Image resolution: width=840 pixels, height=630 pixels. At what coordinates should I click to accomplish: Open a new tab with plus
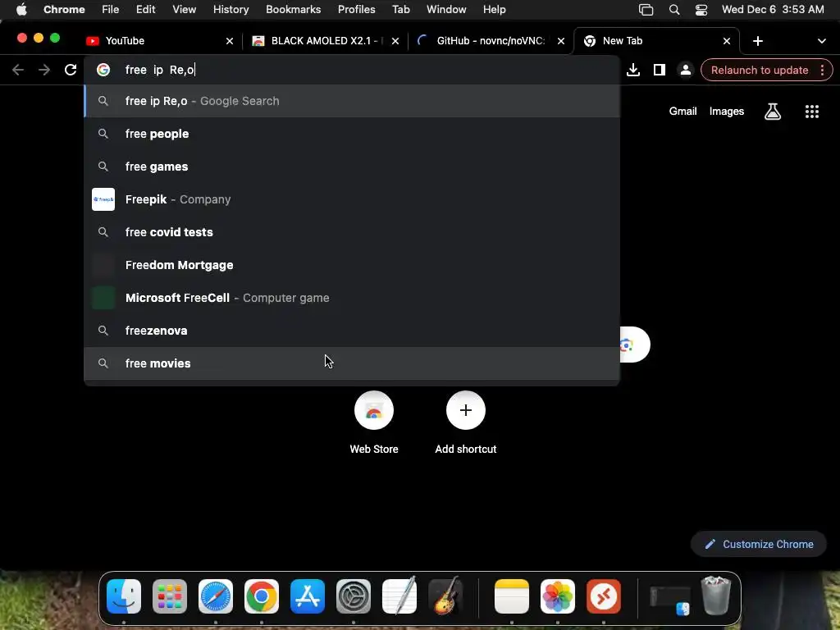758,41
